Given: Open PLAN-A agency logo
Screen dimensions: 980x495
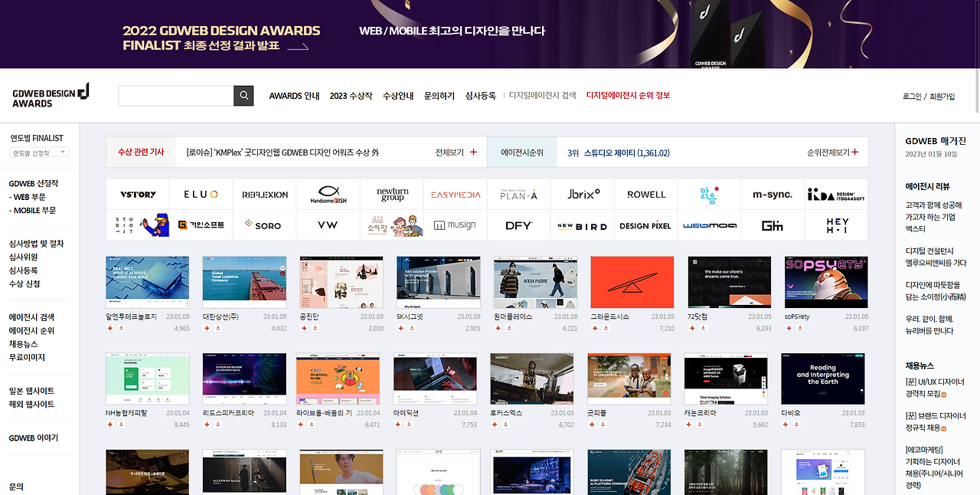Looking at the screenshot, I should pos(519,195).
